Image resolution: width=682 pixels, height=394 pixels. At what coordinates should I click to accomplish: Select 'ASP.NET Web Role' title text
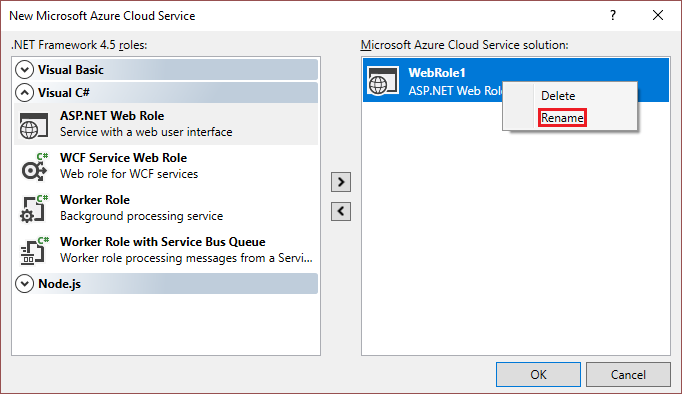click(112, 116)
